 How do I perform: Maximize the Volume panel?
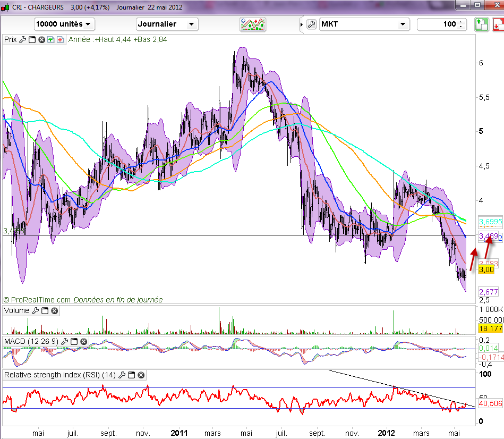tap(45, 310)
